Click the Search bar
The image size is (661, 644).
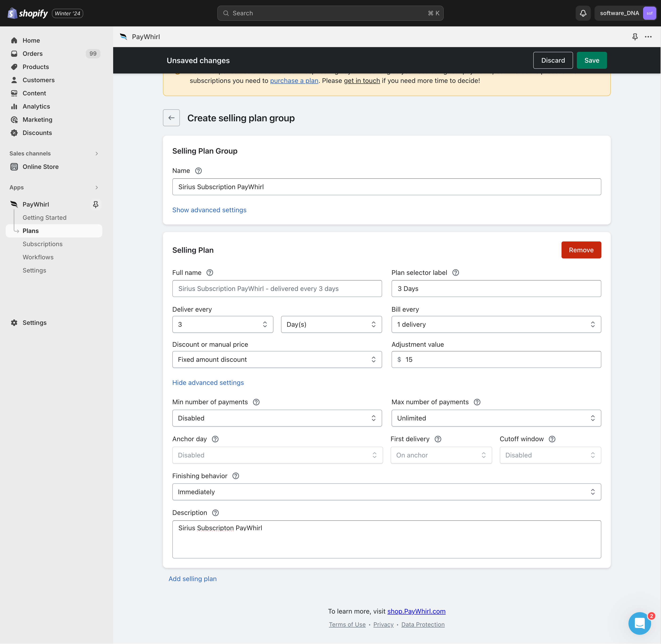pyautogui.click(x=330, y=13)
